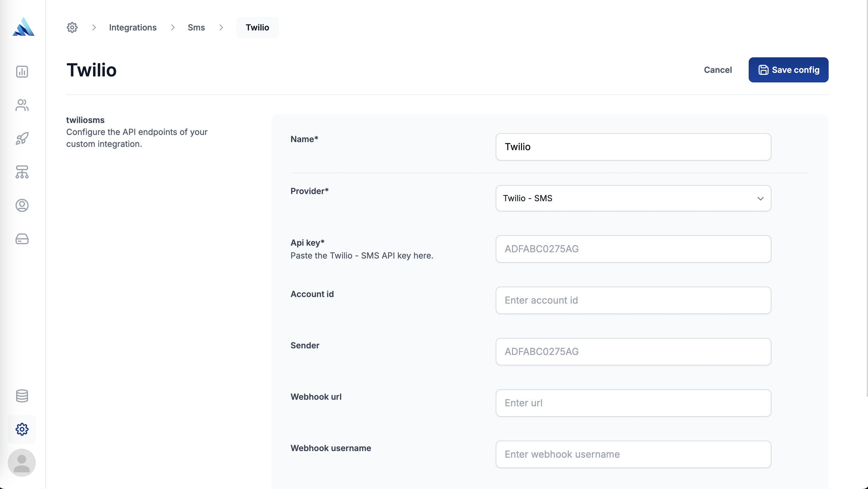Go to Integrations breadcrumb
Viewport: 868px width, 489px height.
point(133,27)
